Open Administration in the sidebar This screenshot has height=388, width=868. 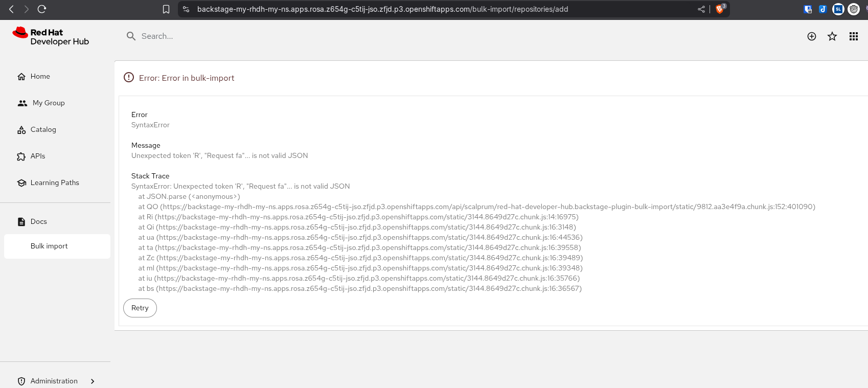tap(54, 381)
